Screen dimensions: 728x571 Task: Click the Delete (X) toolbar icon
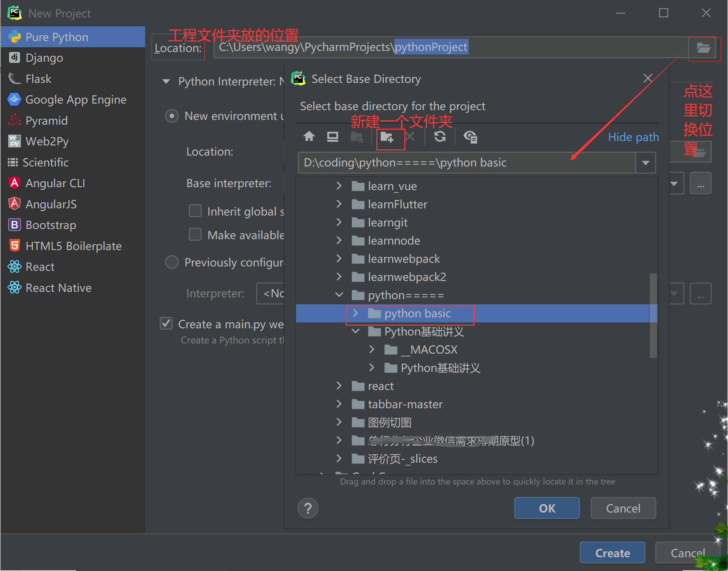tap(410, 137)
